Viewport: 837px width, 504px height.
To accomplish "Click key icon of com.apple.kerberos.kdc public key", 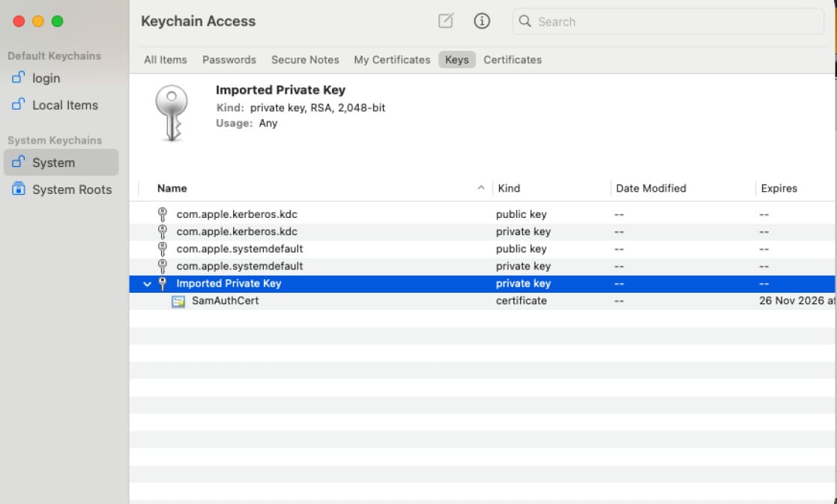I will (x=163, y=214).
